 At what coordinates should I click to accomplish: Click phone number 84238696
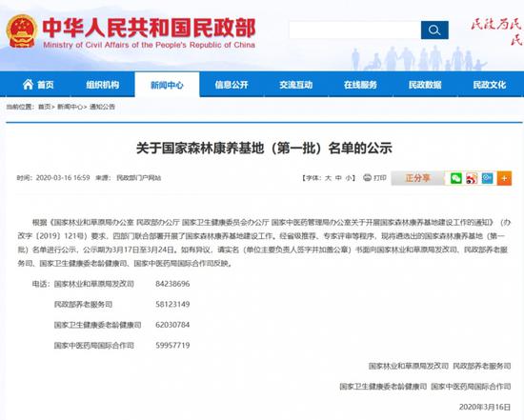pos(172,284)
